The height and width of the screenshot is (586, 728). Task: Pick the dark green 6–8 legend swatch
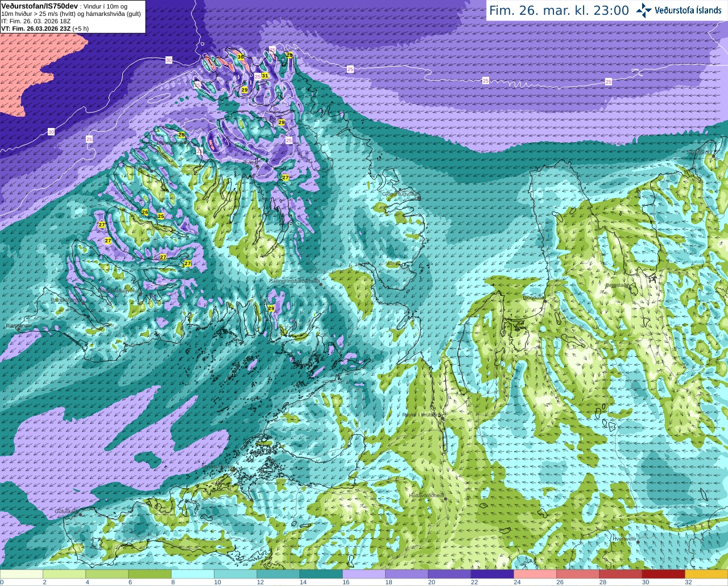pyautogui.click(x=150, y=574)
